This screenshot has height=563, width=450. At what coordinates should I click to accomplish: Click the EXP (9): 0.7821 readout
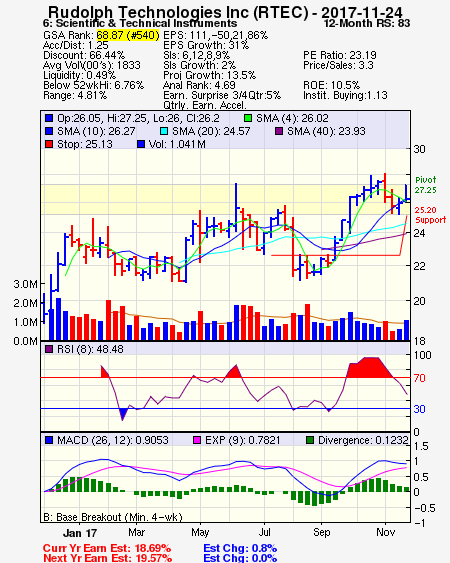coord(242,440)
